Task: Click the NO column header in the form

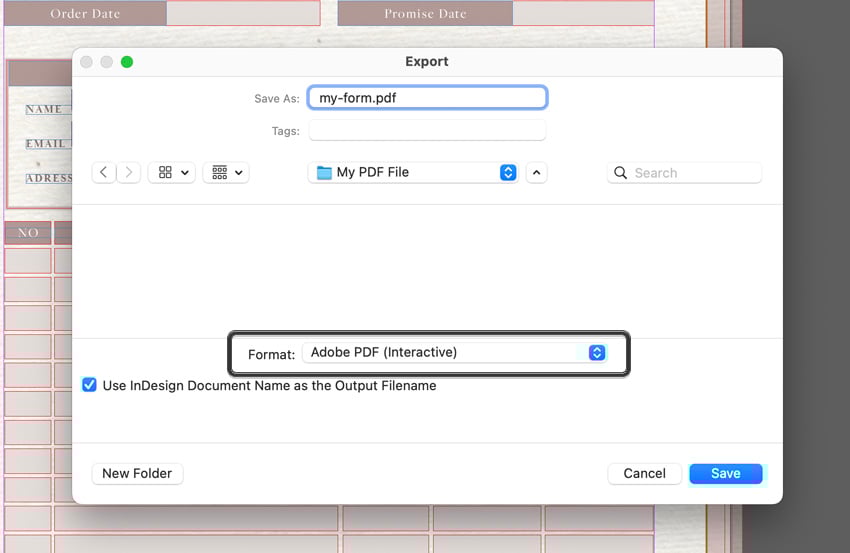Action: click(28, 233)
